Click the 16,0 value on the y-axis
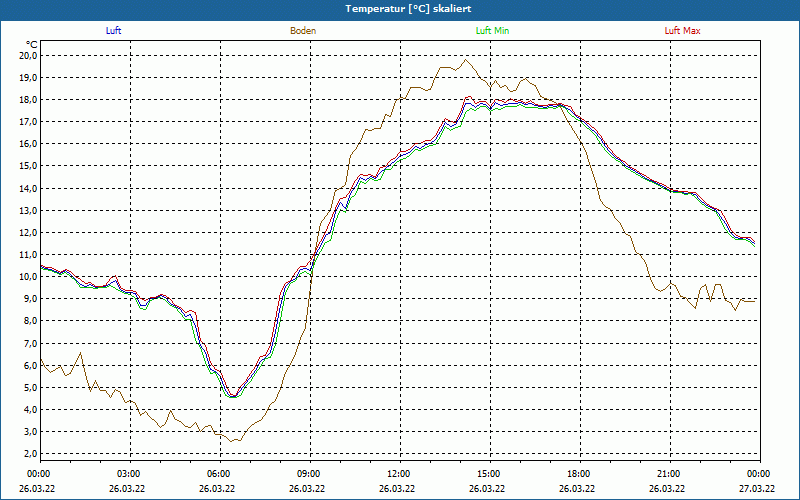 click(x=28, y=144)
